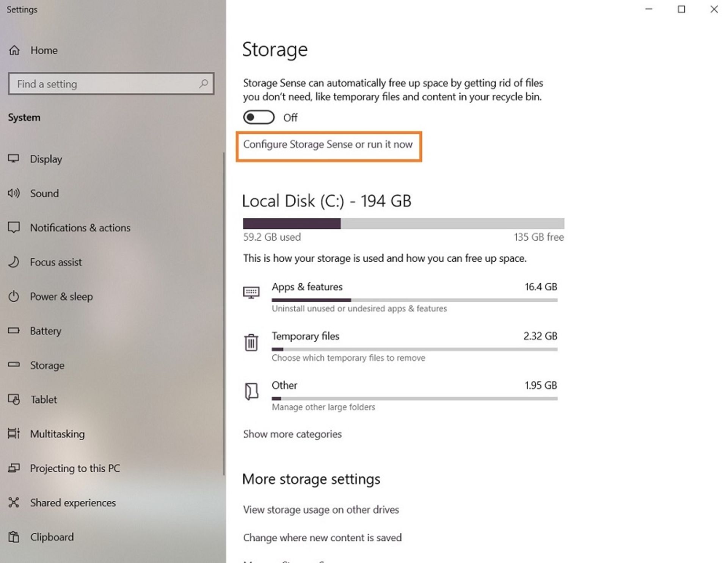Turn on the Storage Sense toggle
The image size is (728, 563).
click(x=259, y=117)
